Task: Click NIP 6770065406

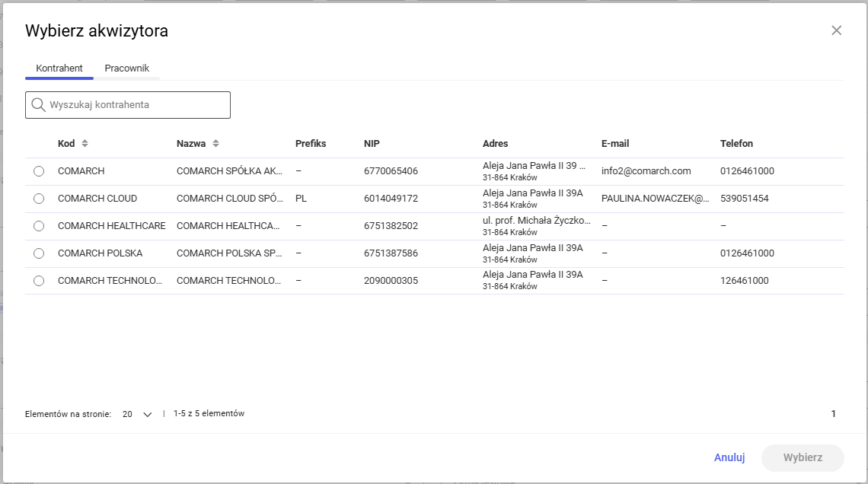Action: 391,171
